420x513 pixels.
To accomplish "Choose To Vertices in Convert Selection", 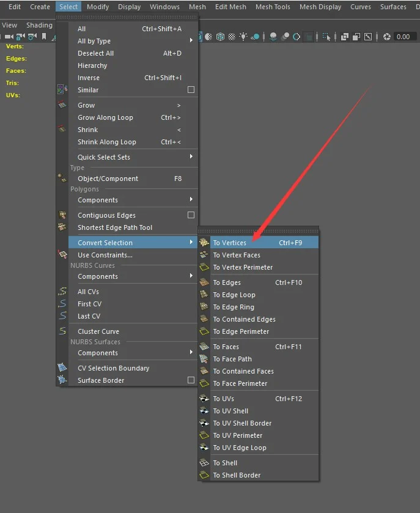I will click(258, 242).
